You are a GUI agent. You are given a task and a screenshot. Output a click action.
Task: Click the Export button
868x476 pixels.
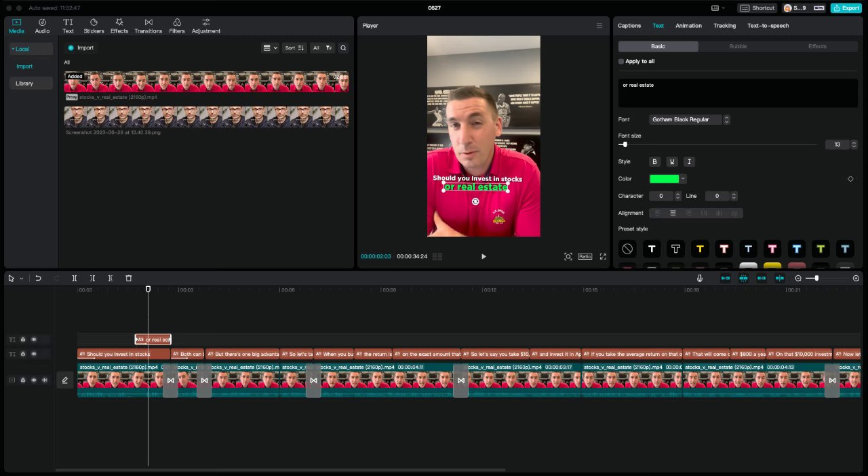tap(846, 7)
